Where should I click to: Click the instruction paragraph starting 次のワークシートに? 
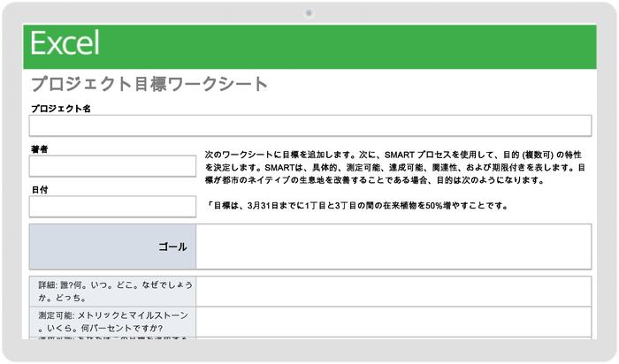point(394,167)
